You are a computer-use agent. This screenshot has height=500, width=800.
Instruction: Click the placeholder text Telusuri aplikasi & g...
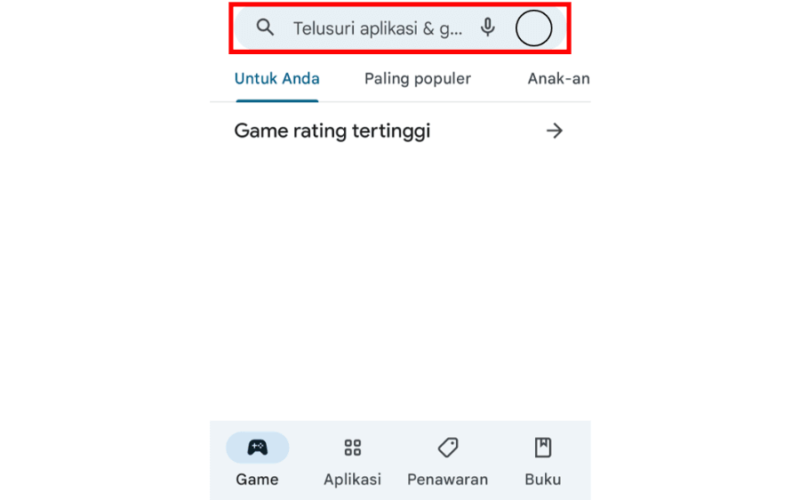pos(378,29)
